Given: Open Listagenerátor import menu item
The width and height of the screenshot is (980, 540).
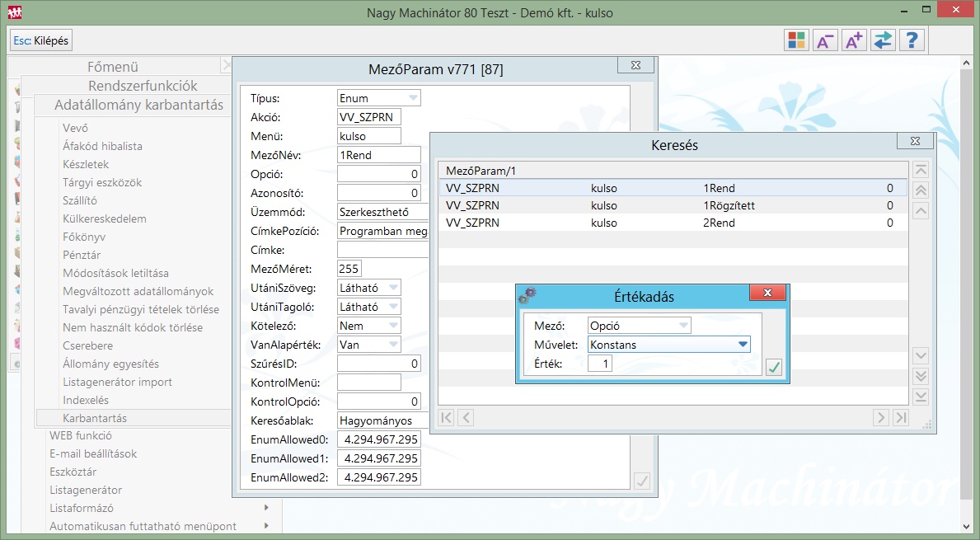Looking at the screenshot, I should click(x=118, y=382).
